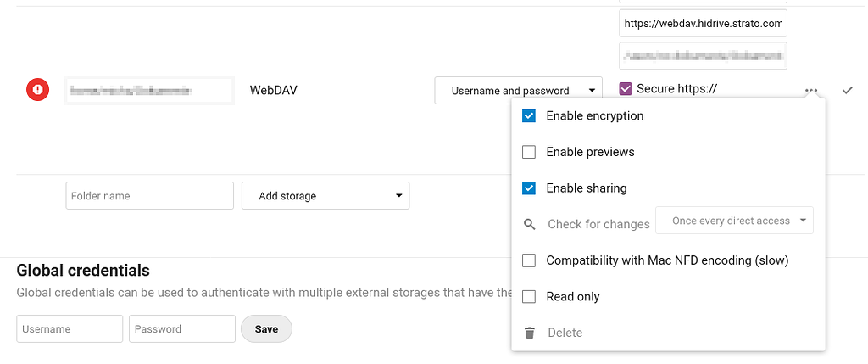Screen dimensions: 868x364
Task: Uncheck Enable encryption checkbox
Action: click(x=529, y=116)
